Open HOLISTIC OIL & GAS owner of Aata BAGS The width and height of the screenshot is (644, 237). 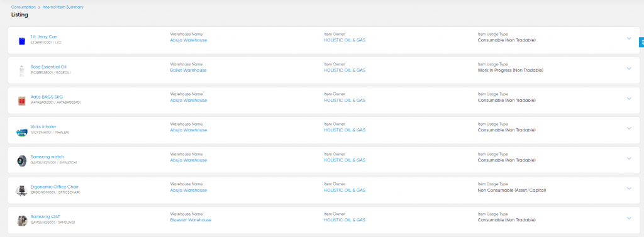tap(344, 100)
